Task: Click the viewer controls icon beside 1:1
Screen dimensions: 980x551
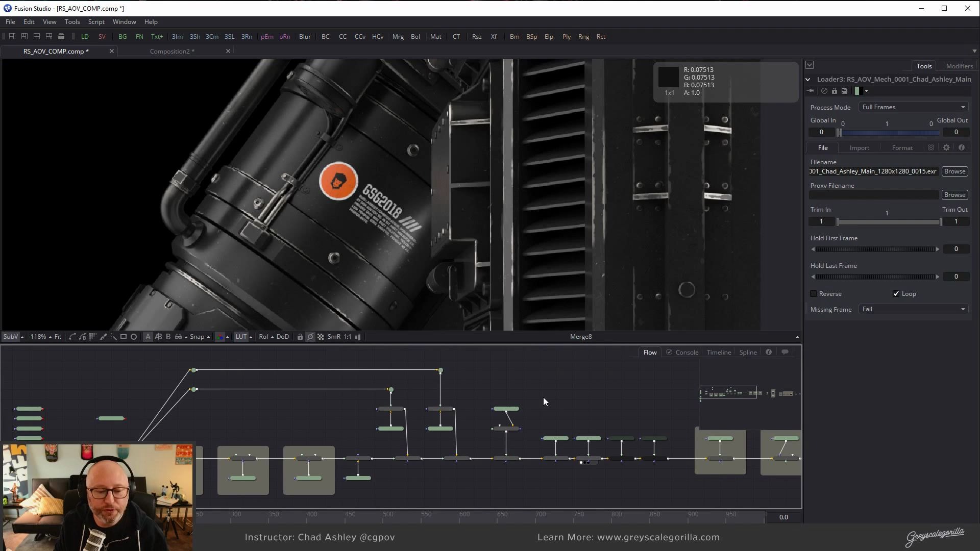Action: click(358, 337)
